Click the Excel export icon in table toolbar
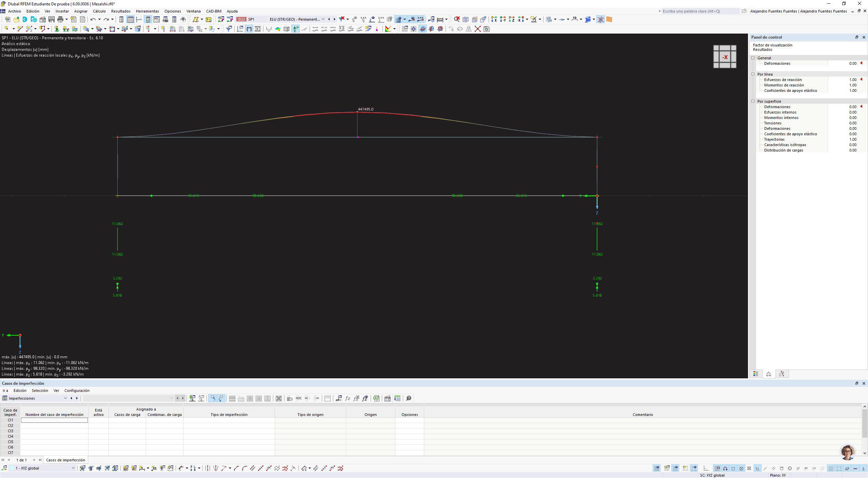The image size is (868, 478). pos(376,398)
